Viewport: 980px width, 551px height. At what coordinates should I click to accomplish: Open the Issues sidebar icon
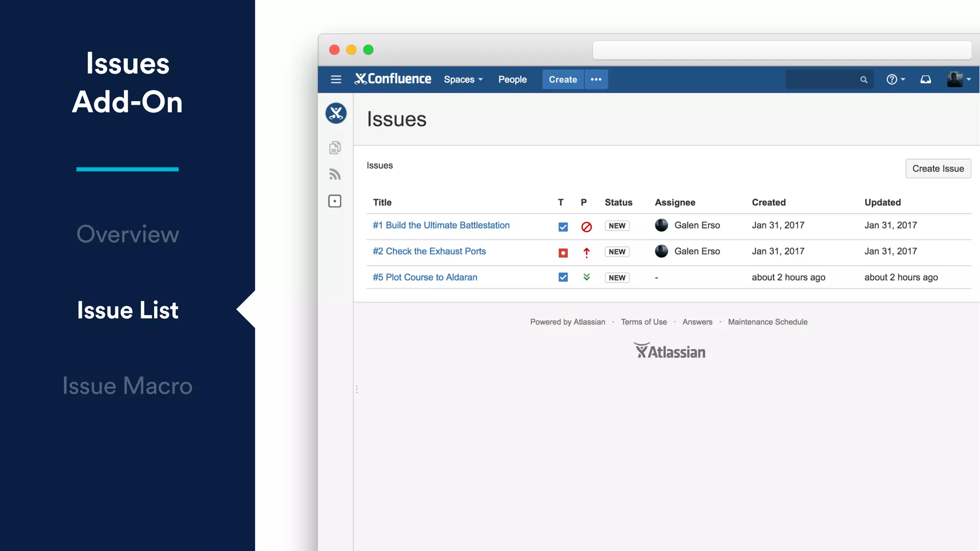pyautogui.click(x=335, y=201)
